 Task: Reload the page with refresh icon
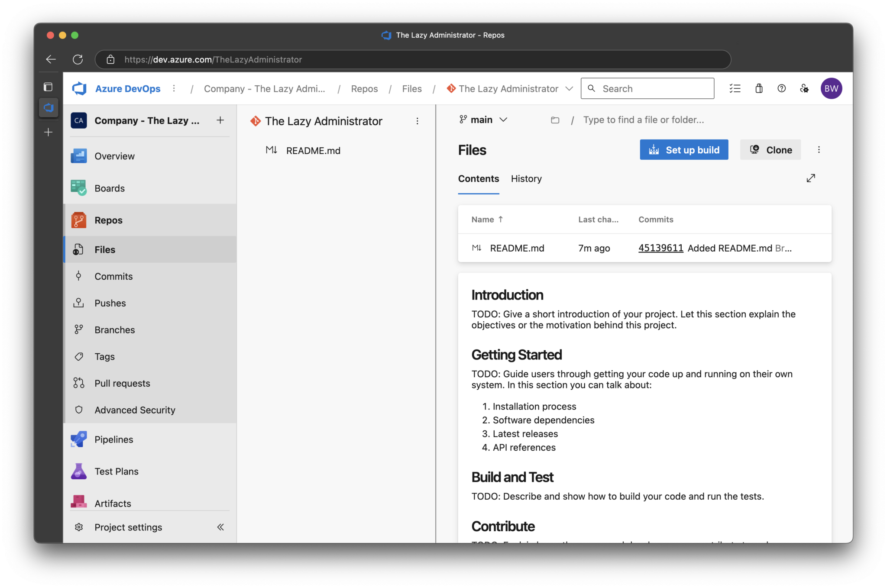pos(78,59)
